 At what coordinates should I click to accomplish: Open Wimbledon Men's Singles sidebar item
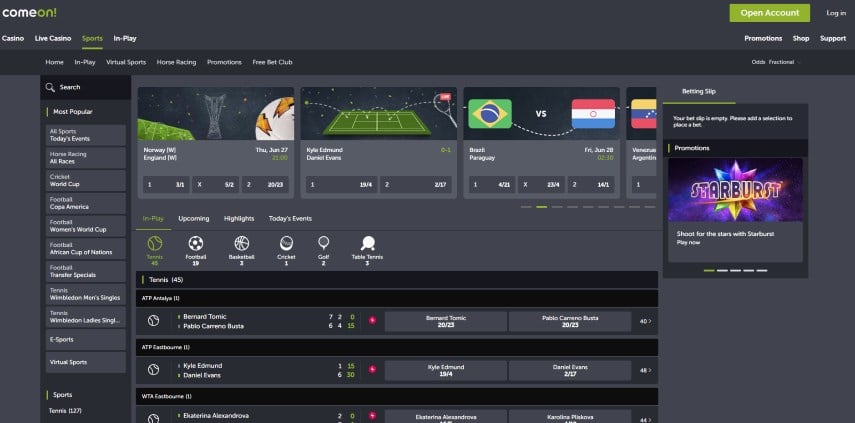click(86, 294)
